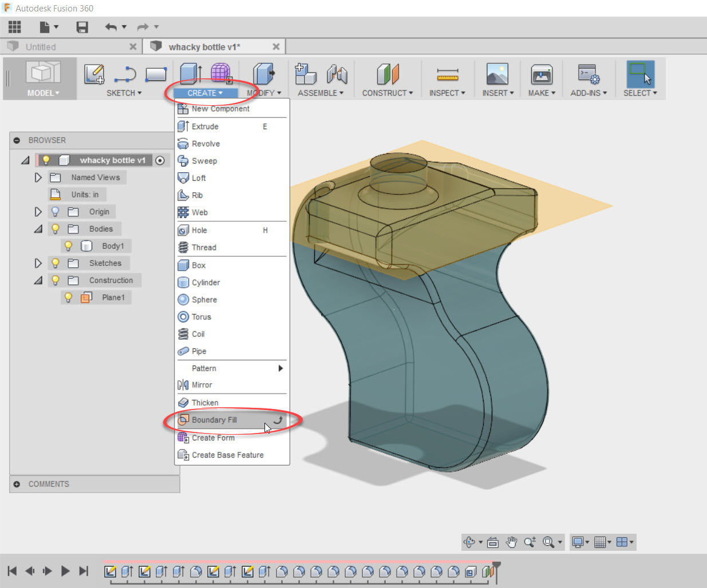This screenshot has height=588, width=707.
Task: Open the Pattern submenu
Action: 205,368
